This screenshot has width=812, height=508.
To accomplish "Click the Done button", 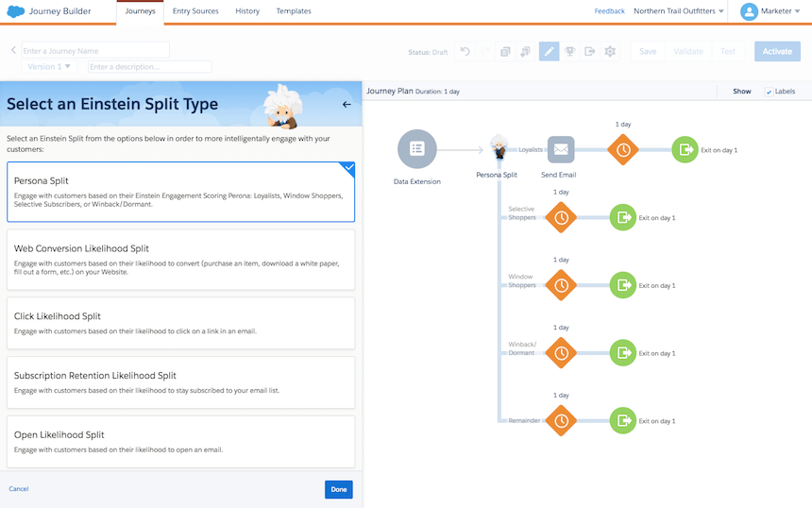I will pos(339,489).
